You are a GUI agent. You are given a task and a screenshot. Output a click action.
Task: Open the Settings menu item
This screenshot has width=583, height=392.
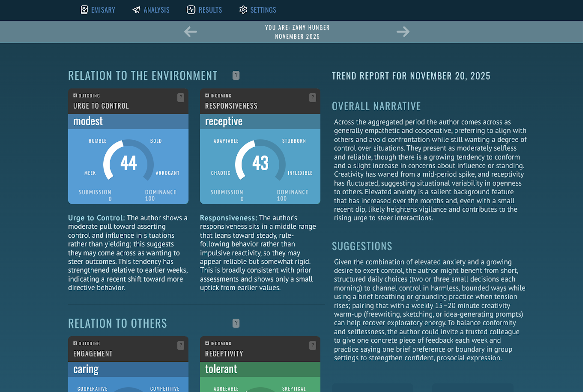tap(263, 10)
